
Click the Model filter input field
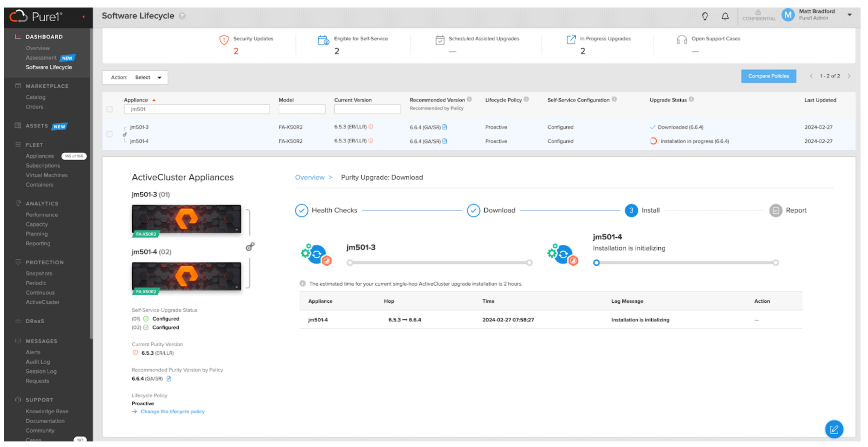302,109
